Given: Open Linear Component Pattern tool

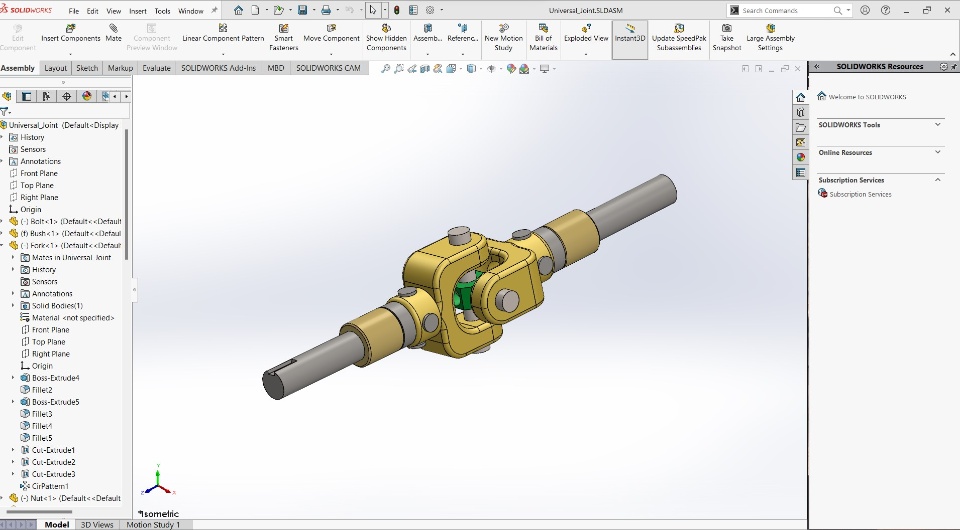Looking at the screenshot, I should (x=223, y=33).
